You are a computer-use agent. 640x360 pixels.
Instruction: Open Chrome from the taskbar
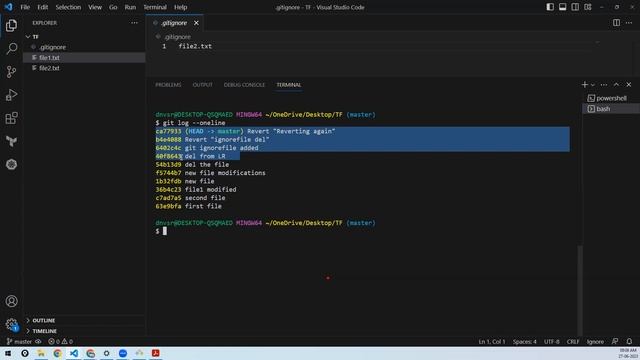(58, 353)
